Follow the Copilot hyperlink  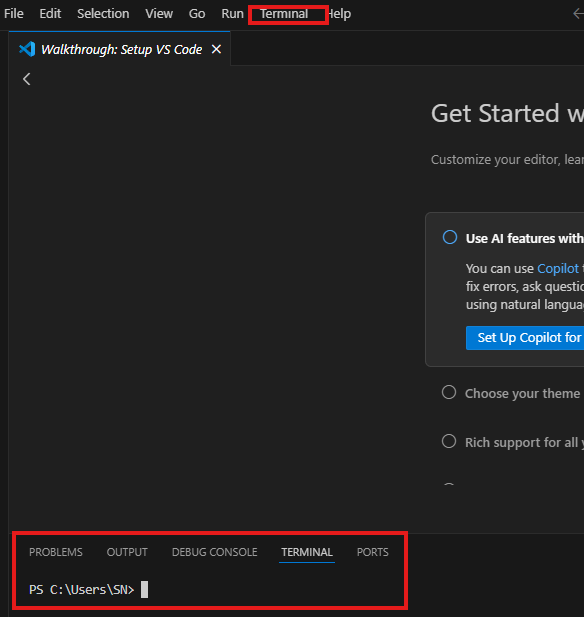(x=558, y=268)
